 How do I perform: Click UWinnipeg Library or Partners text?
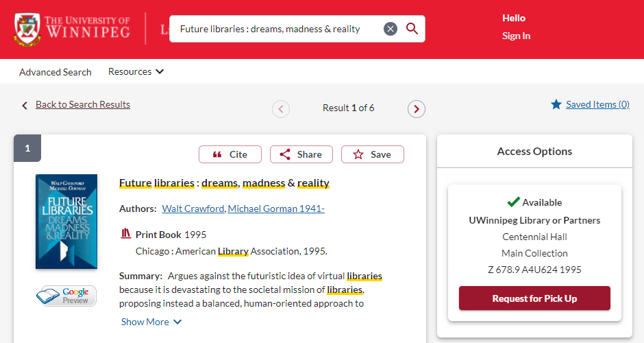[534, 220]
